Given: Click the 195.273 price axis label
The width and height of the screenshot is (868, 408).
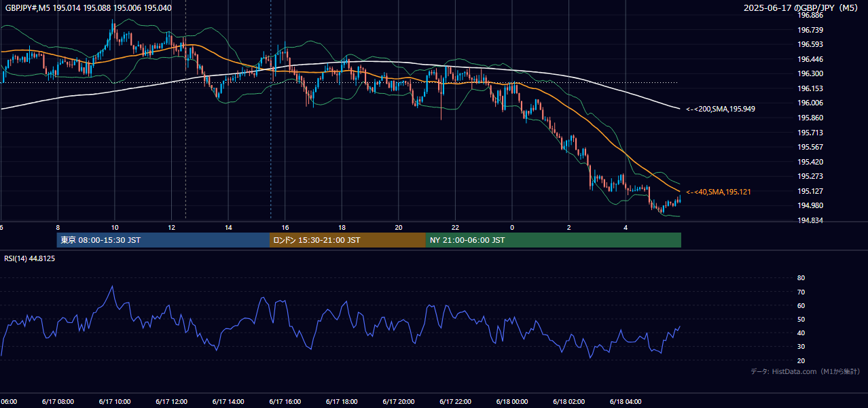Looking at the screenshot, I should pyautogui.click(x=810, y=176).
